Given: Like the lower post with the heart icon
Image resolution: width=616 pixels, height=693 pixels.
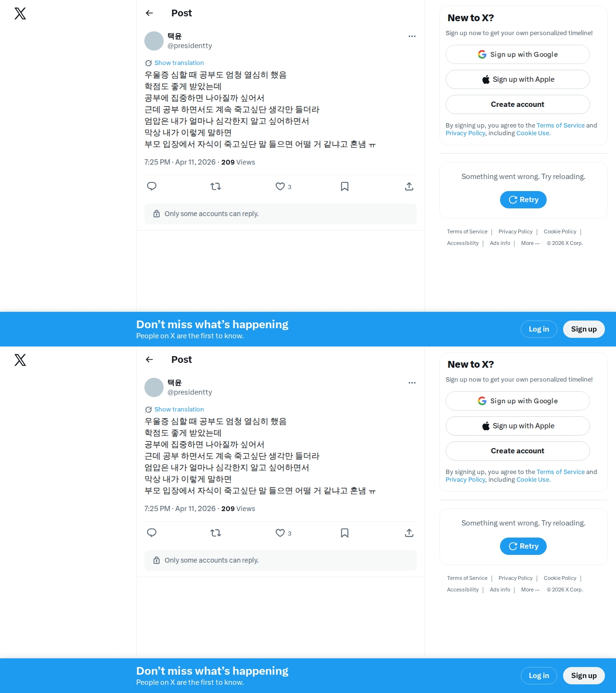Looking at the screenshot, I should point(280,533).
